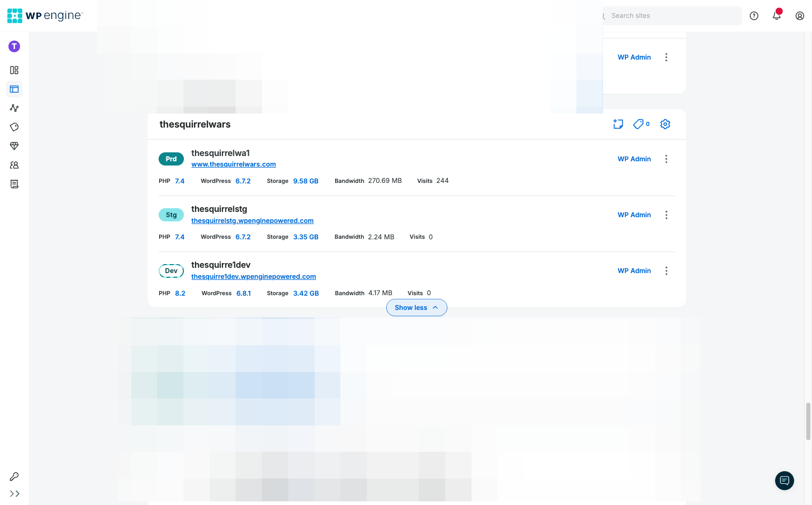Open the help question mark icon
Image resolution: width=812 pixels, height=505 pixels.
(754, 16)
